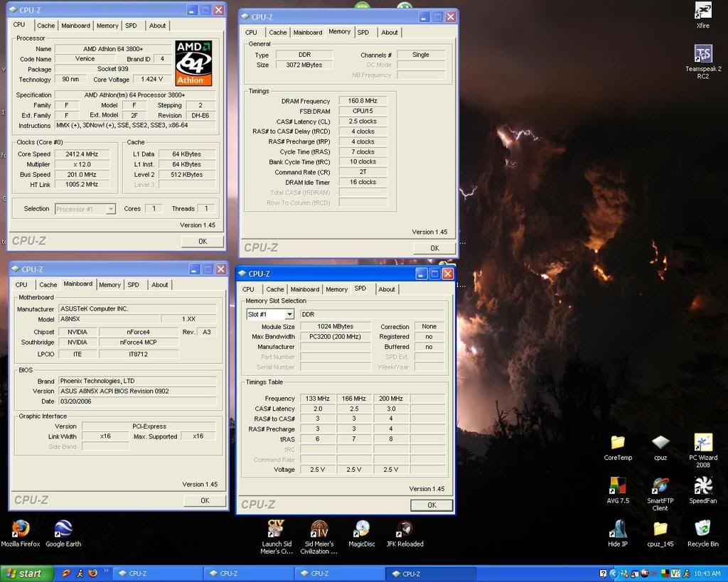Click the Code Name value Venice
This screenshot has height=582, width=728.
click(x=85, y=59)
